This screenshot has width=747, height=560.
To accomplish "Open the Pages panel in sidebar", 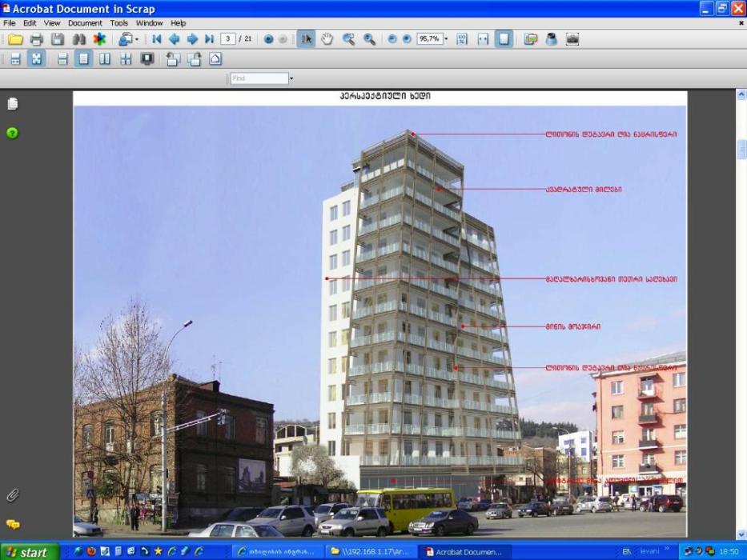I will coord(12,104).
